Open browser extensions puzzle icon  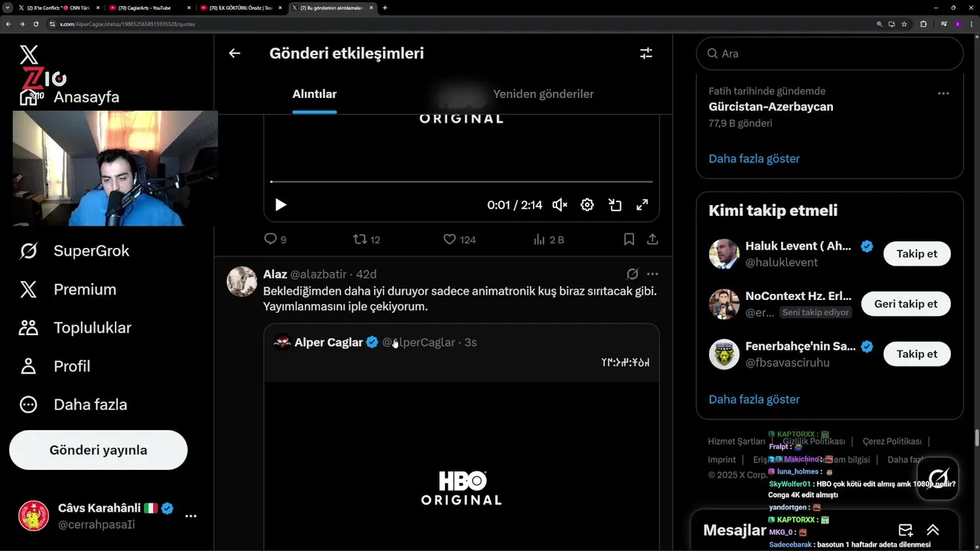pos(923,24)
